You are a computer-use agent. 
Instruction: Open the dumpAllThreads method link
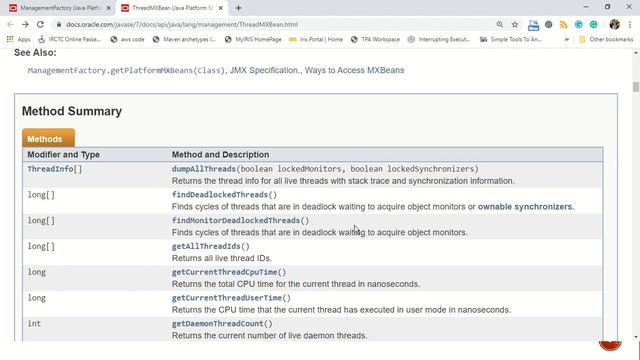click(x=204, y=169)
